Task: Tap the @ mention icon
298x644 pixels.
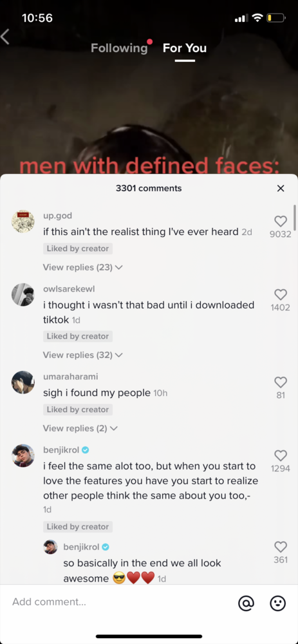Action: (246, 603)
